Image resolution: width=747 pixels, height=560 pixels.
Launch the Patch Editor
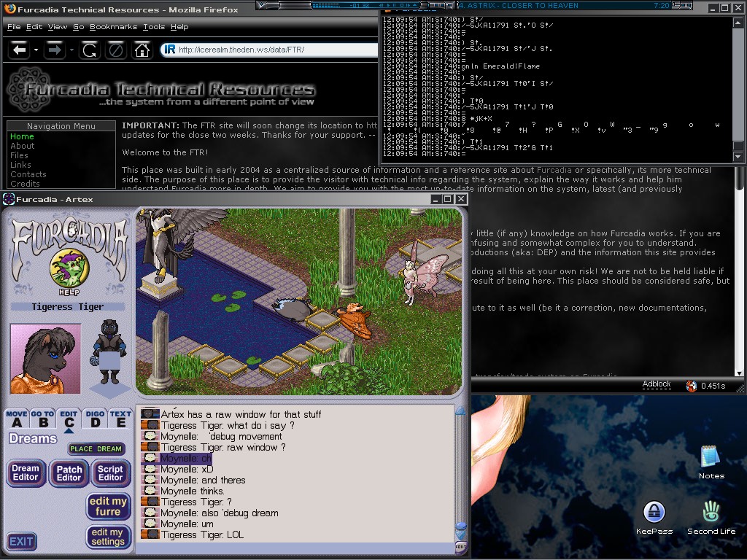point(69,472)
